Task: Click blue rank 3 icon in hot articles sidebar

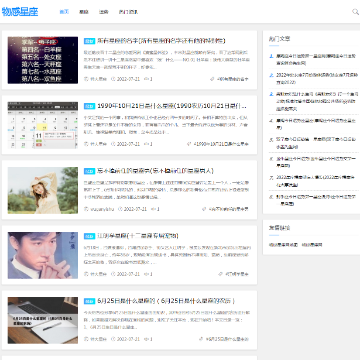Action: pos(271,94)
